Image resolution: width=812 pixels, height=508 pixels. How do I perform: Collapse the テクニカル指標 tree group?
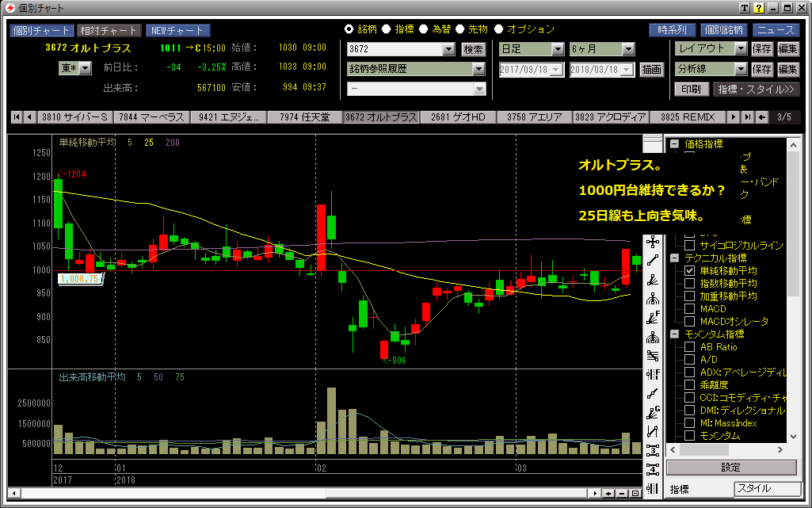pos(674,258)
